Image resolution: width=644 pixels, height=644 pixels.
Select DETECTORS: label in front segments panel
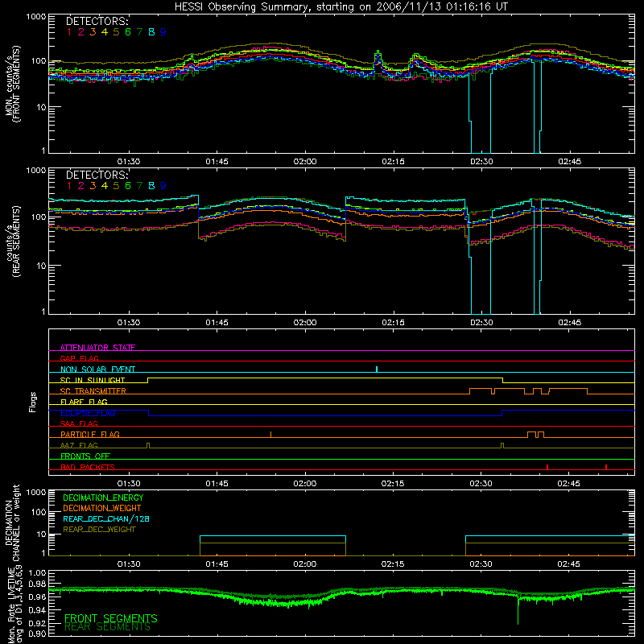[97, 21]
